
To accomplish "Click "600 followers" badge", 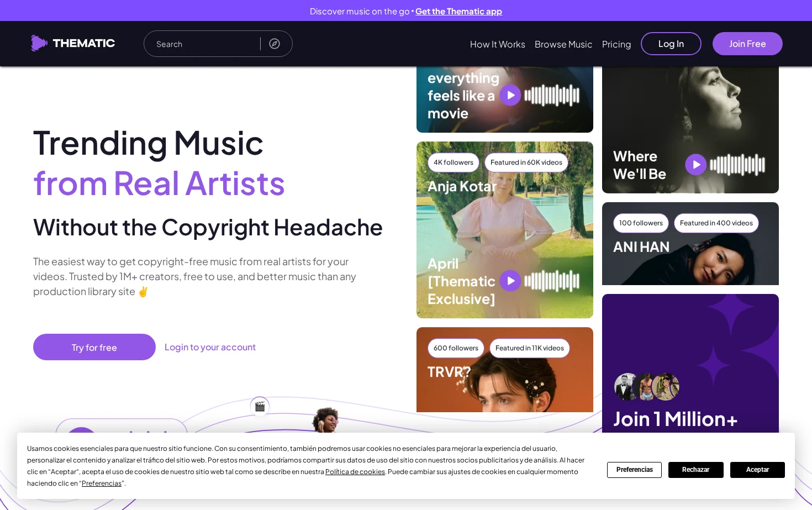I will click(x=456, y=348).
